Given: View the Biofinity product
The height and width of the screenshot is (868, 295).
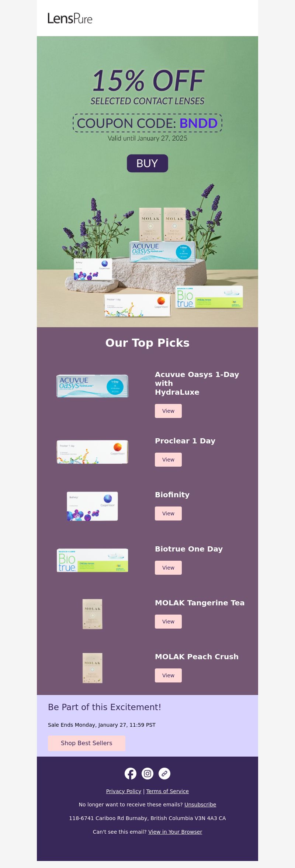Looking at the screenshot, I should 168,513.
